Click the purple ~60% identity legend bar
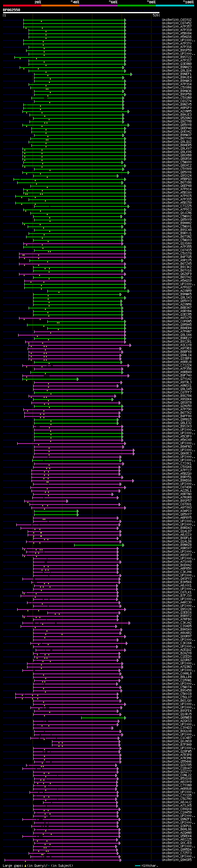 click(x=98, y=6)
